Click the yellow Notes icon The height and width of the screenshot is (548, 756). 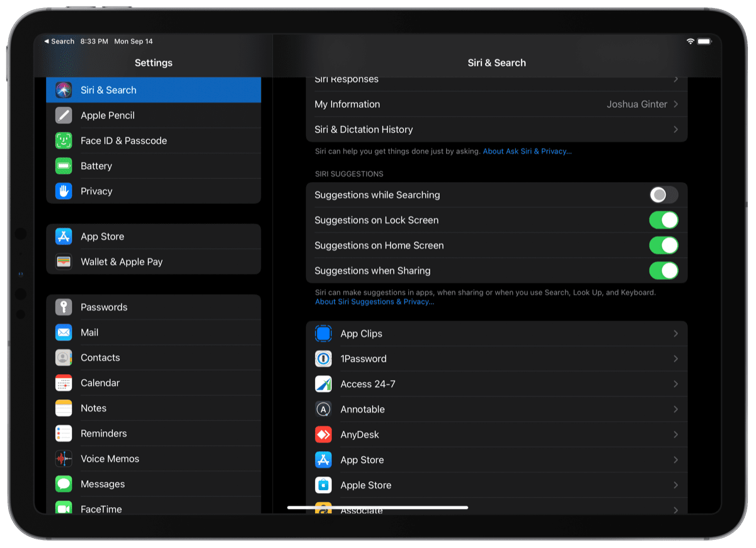64,408
